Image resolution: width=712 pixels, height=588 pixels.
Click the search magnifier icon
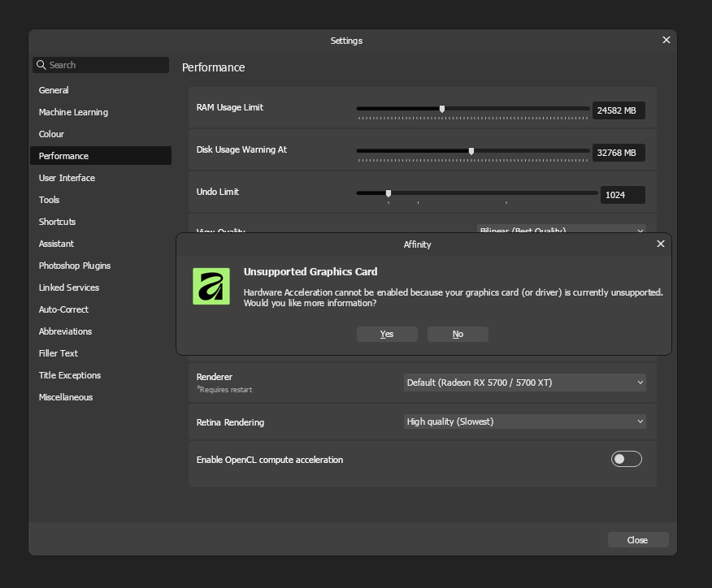[x=41, y=65]
